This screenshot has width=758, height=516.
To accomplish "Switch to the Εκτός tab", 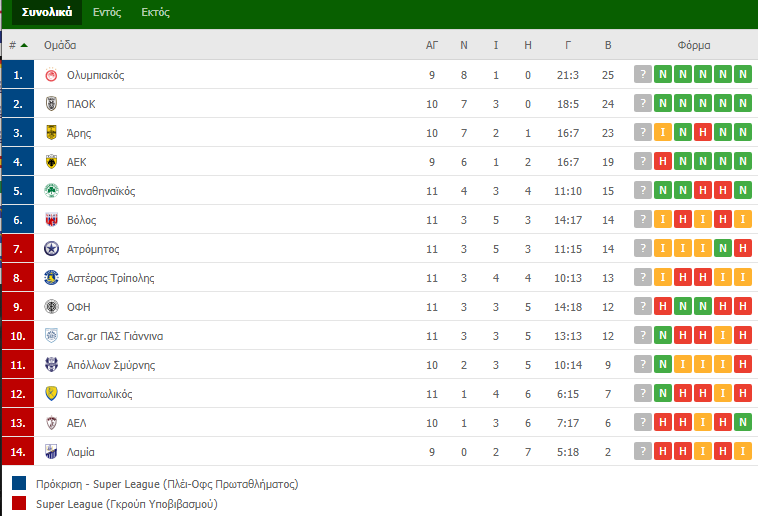I will pyautogui.click(x=155, y=12).
